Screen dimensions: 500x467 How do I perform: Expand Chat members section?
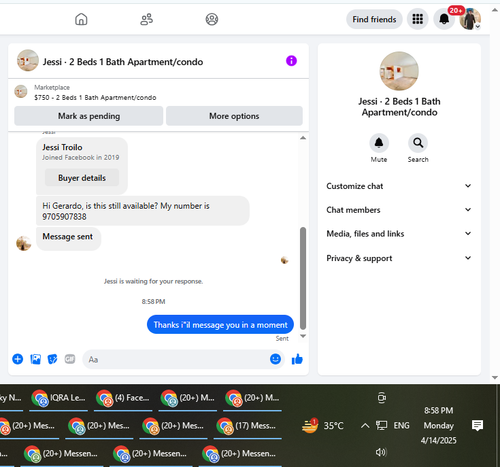pos(399,210)
